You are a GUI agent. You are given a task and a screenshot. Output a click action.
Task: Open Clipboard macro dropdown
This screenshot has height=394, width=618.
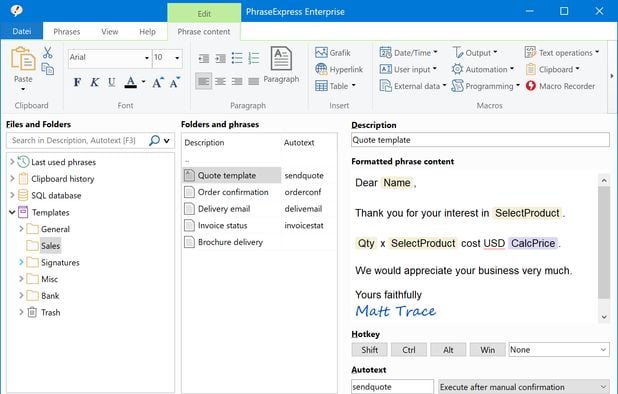(x=577, y=69)
